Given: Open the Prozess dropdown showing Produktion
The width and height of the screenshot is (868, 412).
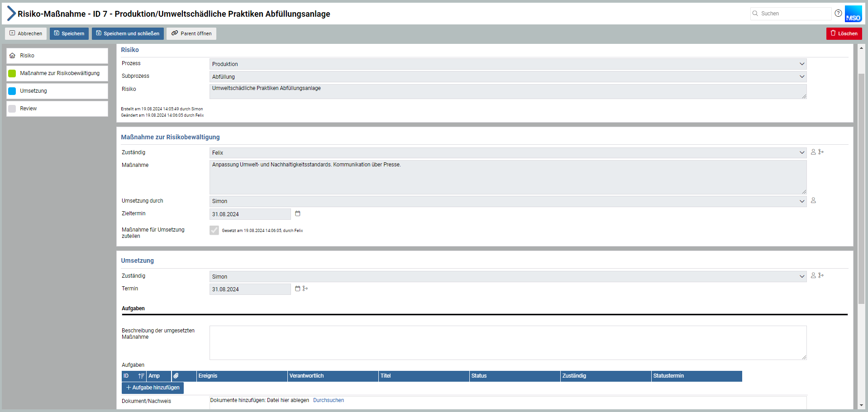Looking at the screenshot, I should pyautogui.click(x=507, y=64).
